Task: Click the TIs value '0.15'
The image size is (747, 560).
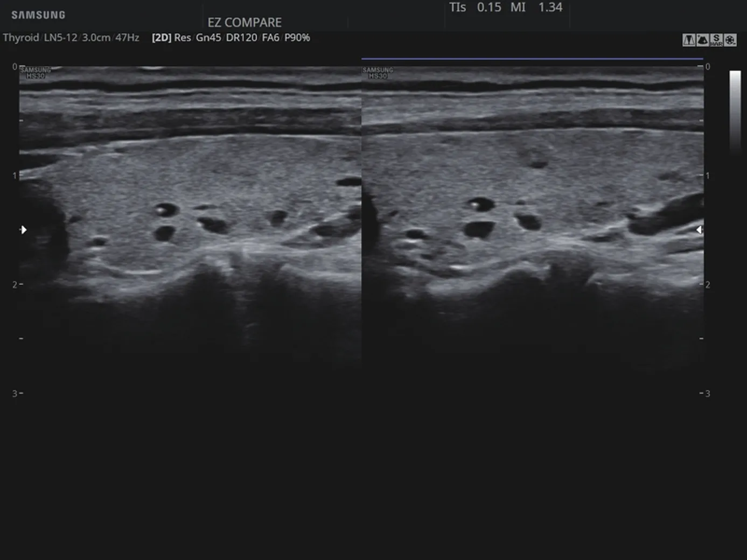Action: pyautogui.click(x=489, y=8)
